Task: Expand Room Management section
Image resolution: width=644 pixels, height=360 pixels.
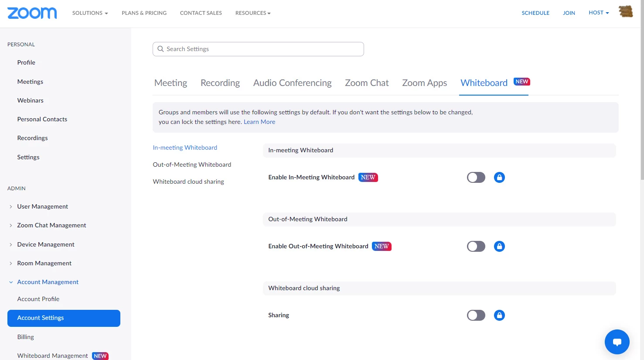Action: pyautogui.click(x=44, y=263)
